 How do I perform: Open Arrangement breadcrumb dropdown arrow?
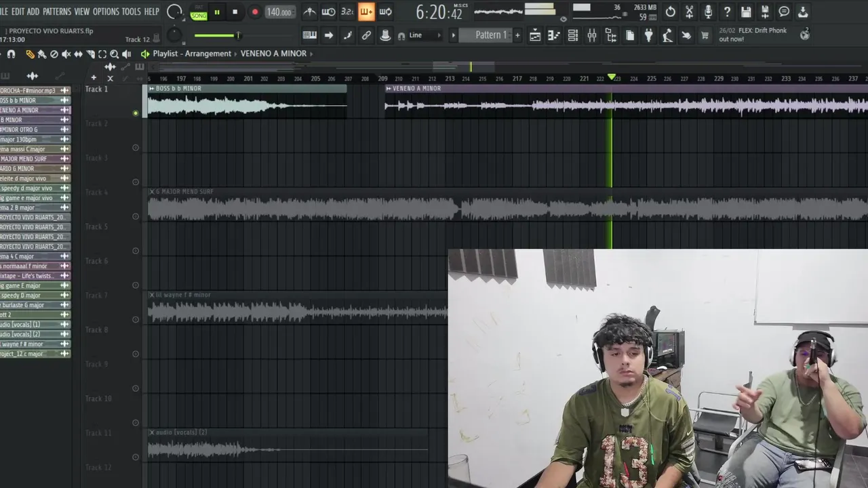[x=236, y=54]
